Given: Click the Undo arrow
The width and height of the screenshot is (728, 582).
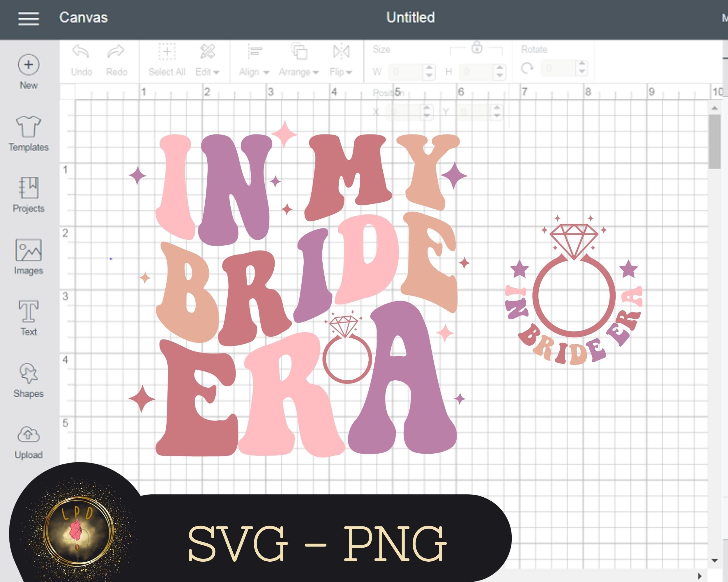Looking at the screenshot, I should [x=81, y=51].
